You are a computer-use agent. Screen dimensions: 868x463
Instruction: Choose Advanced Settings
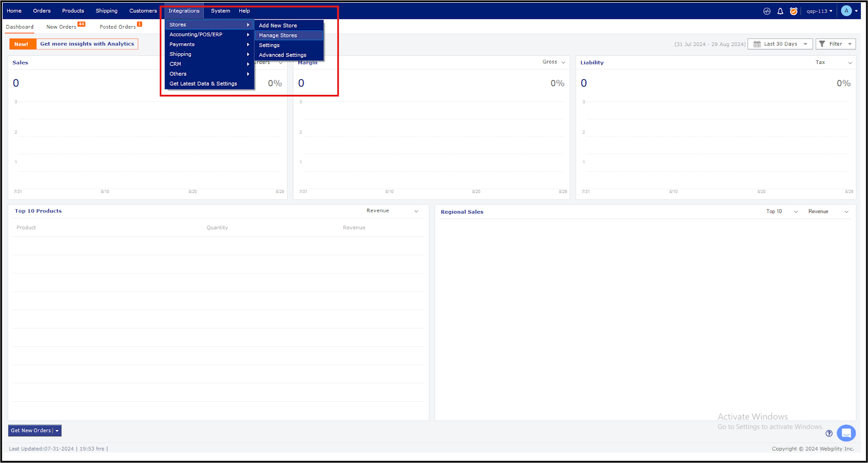coord(289,55)
